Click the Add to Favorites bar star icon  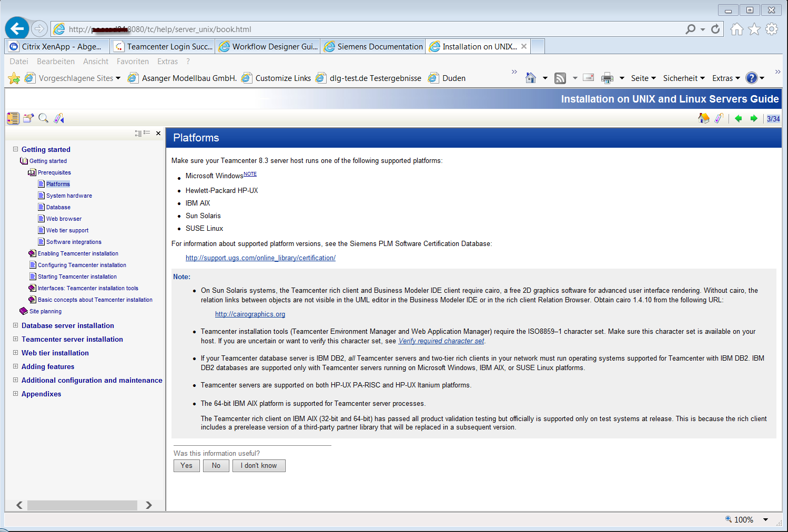(x=14, y=78)
